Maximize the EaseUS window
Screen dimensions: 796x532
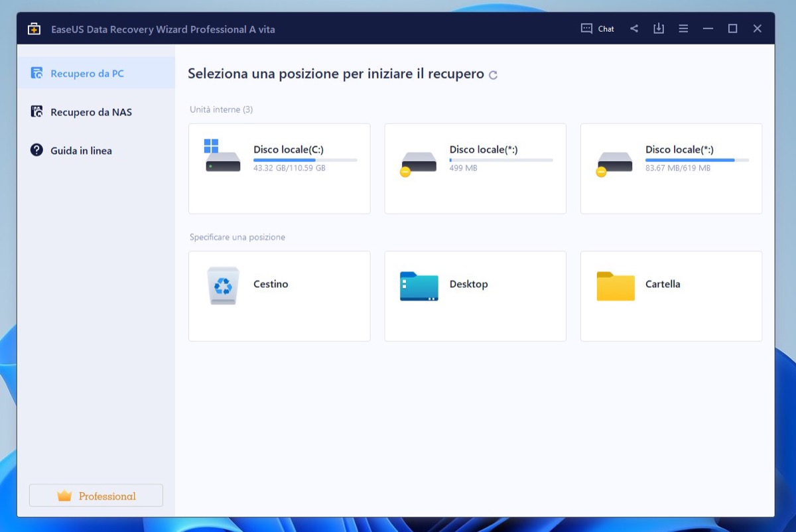pos(732,29)
